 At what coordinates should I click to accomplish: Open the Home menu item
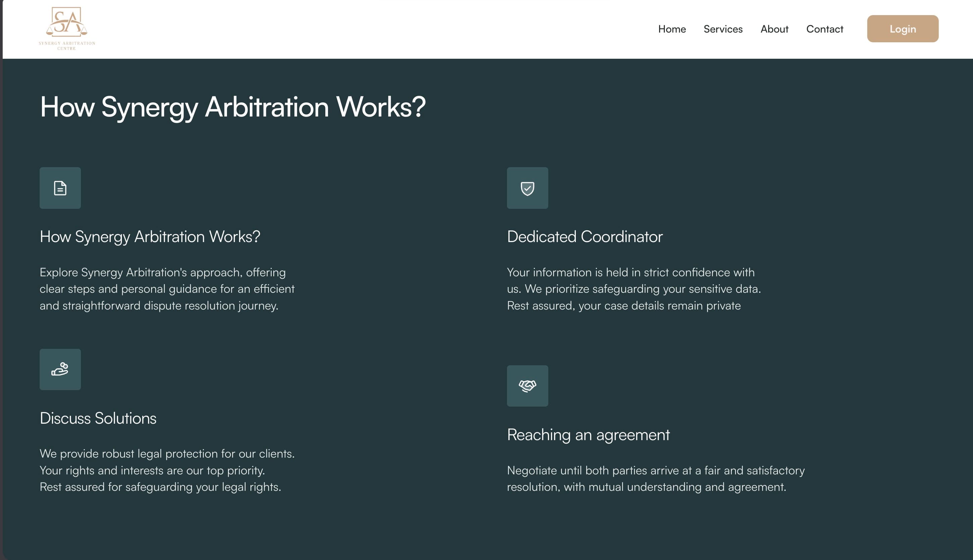click(x=672, y=29)
